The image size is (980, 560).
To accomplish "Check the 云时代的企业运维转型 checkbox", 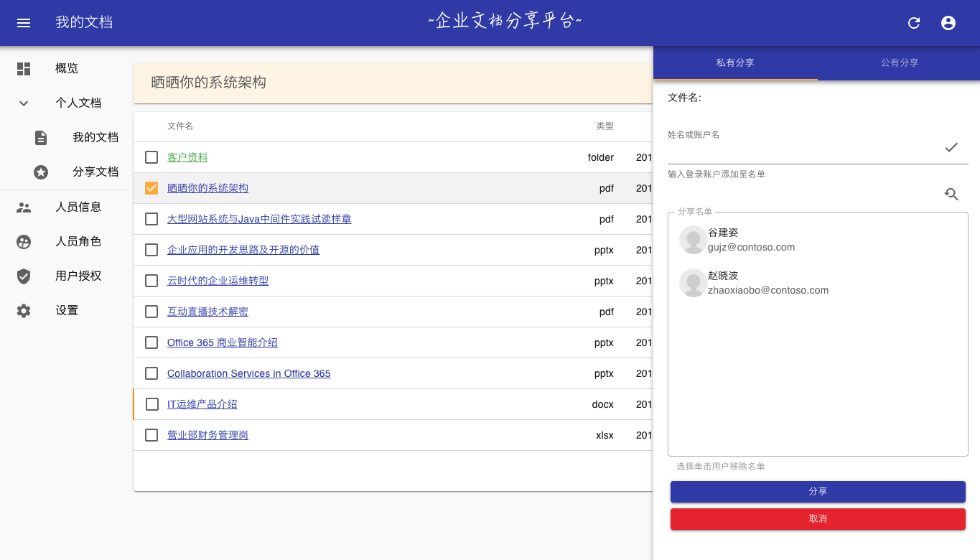I will coord(151,281).
